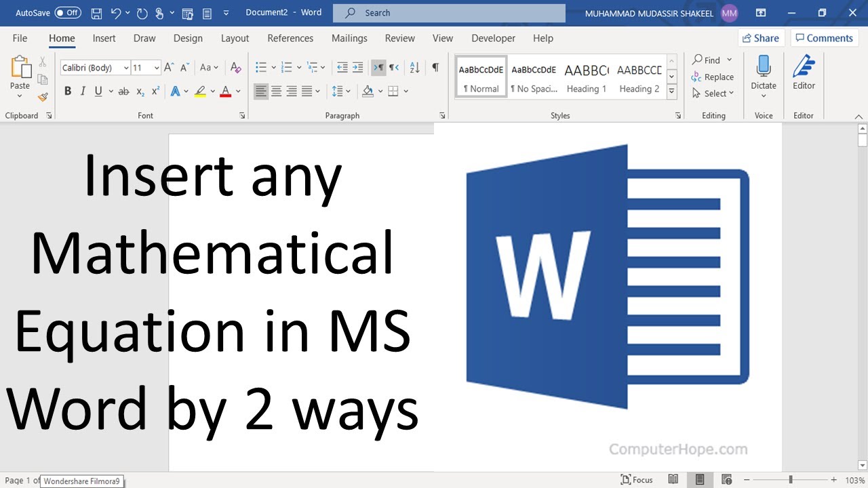The image size is (868, 488).
Task: Open the Customize Quick Access Toolbar dropdown
Action: [226, 13]
